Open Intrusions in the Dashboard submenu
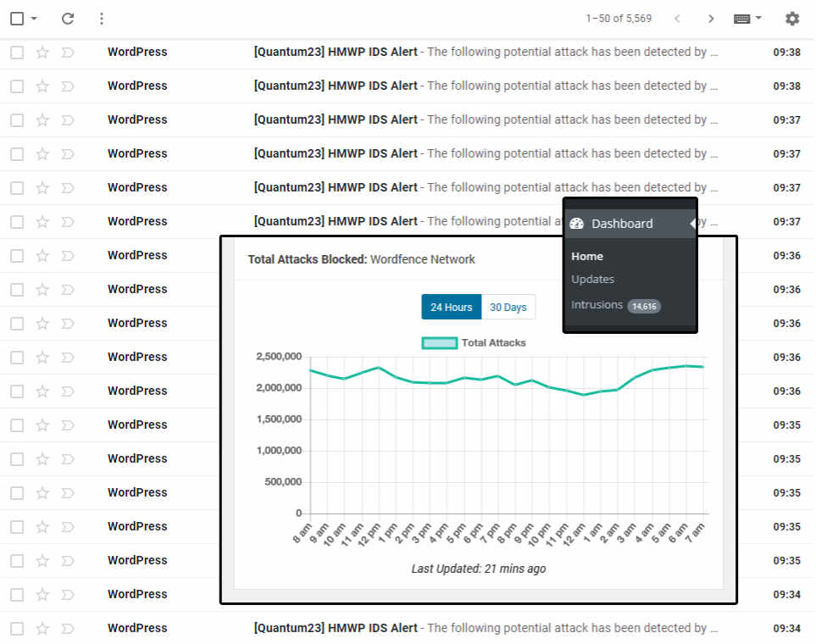The image size is (816, 644). click(597, 304)
